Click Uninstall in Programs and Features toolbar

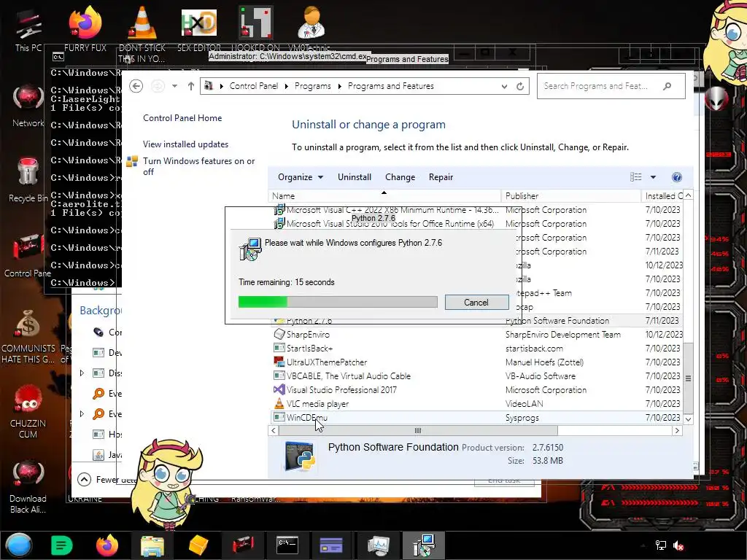tap(355, 177)
